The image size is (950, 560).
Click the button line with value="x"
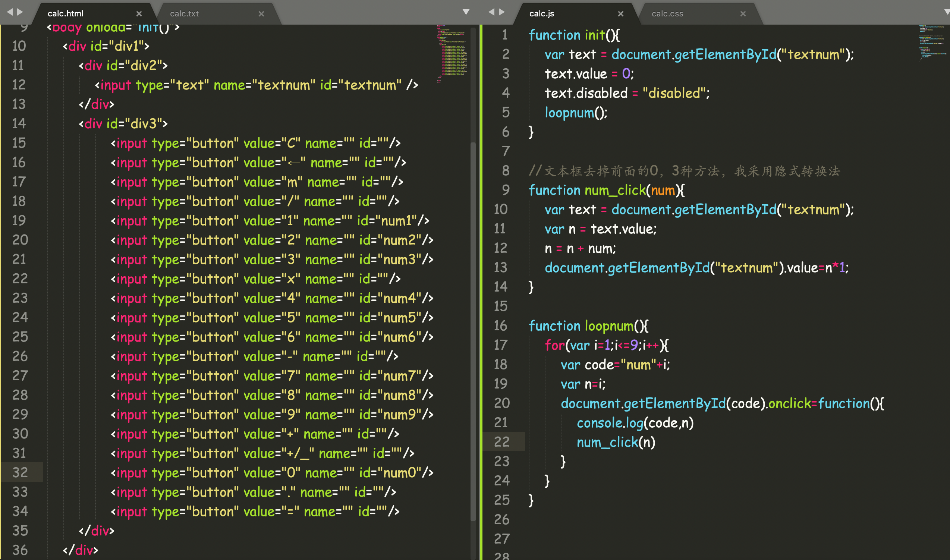click(x=255, y=279)
